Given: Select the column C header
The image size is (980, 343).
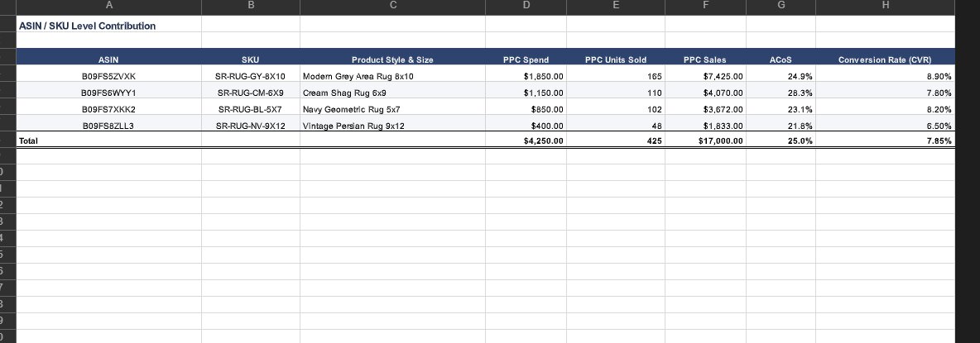Looking at the screenshot, I should click(392, 6).
